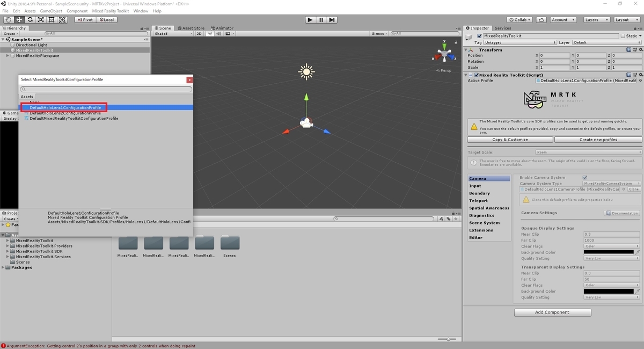The image size is (644, 349).
Task: Select None in profile selector
Action: [x=34, y=102]
